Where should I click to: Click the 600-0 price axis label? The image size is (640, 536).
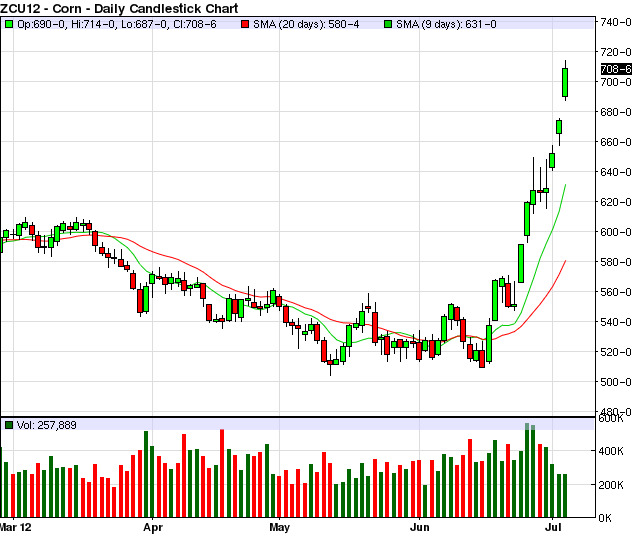point(616,232)
